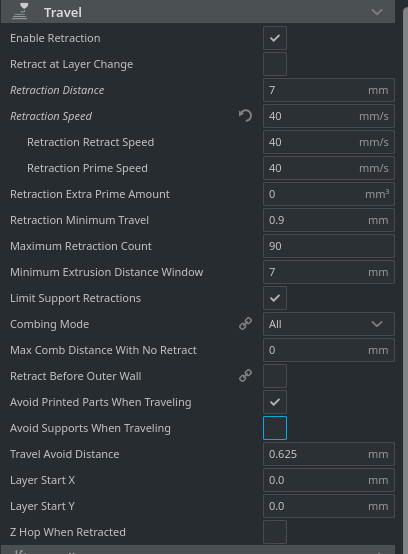The width and height of the screenshot is (408, 554).
Task: Focus the Travel Avoid Distance field
Action: (x=329, y=454)
